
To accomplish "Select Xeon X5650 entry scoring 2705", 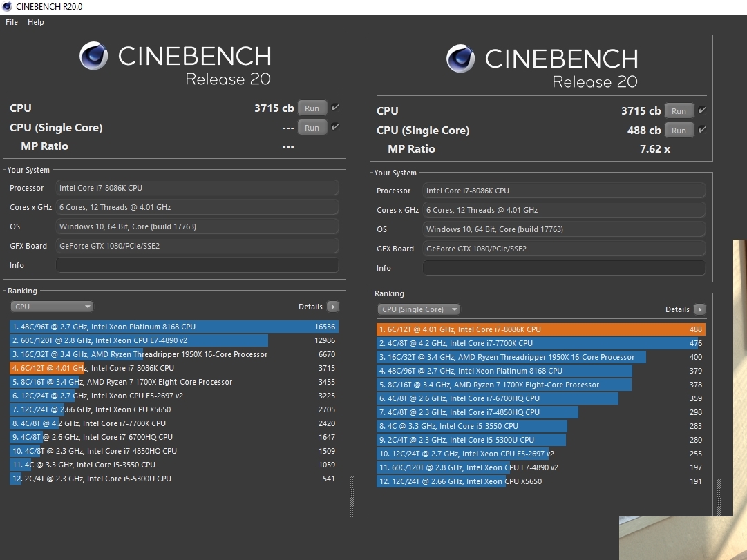I will [174, 409].
